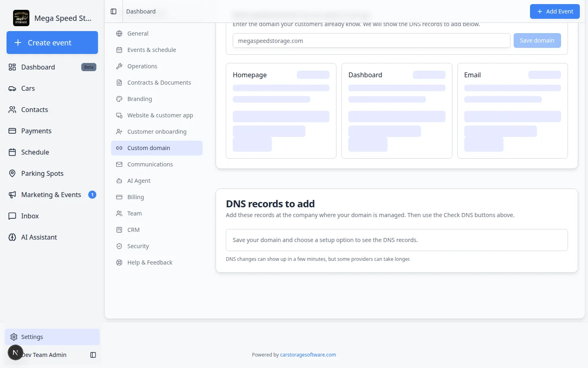Go to Billing settings

(157, 197)
